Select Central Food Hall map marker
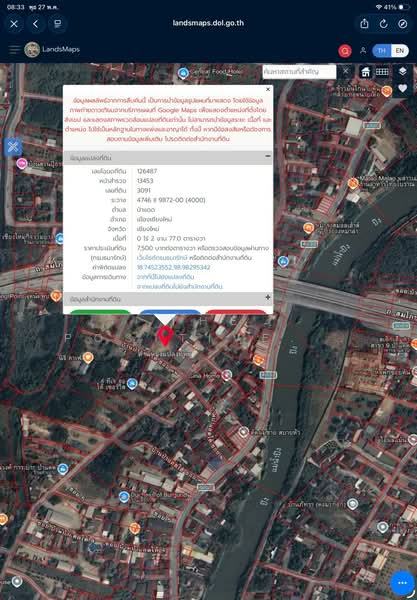Image resolution: width=417 pixels, height=600 pixels. point(183,73)
